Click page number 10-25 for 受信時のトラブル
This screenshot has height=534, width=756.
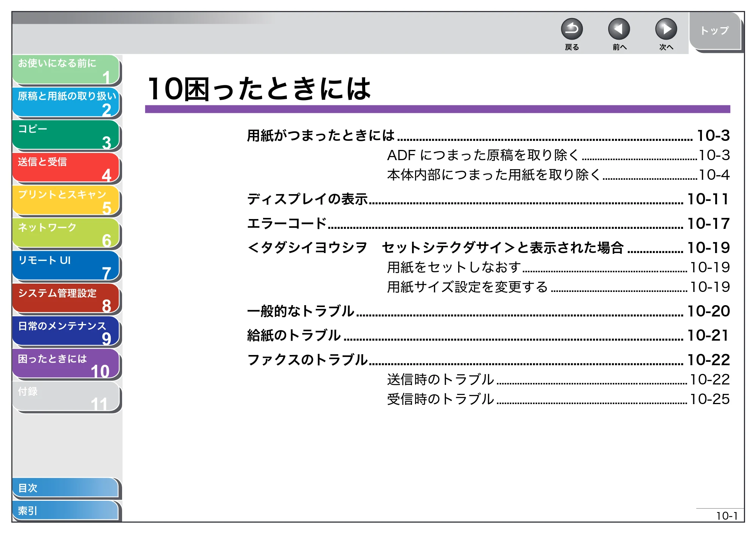710,399
